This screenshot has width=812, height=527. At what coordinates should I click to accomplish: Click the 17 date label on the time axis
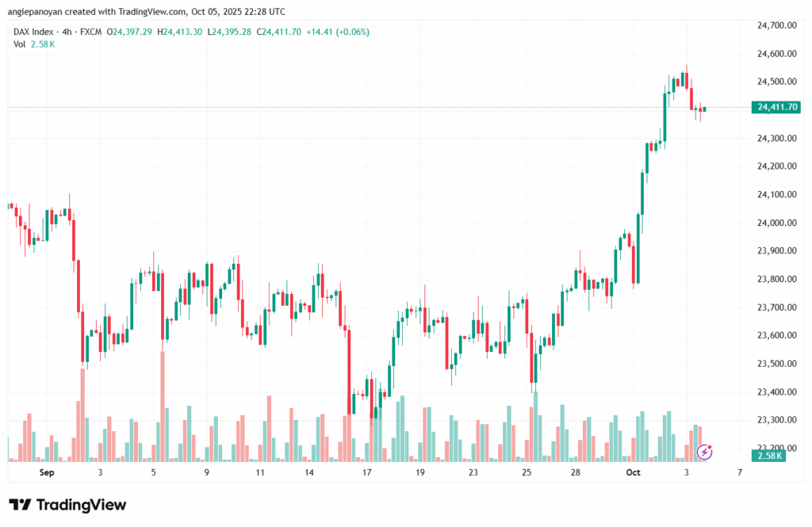[367, 472]
